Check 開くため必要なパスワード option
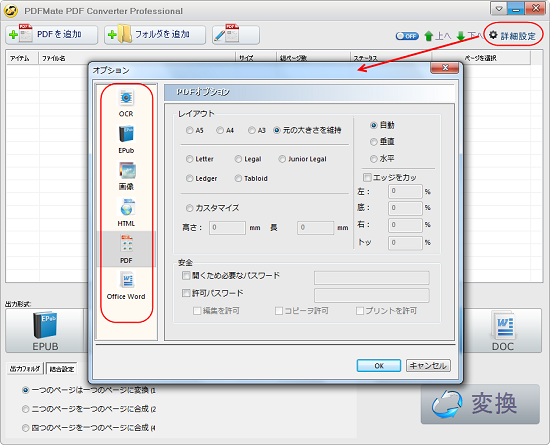This screenshot has height=445, width=550. (x=186, y=276)
